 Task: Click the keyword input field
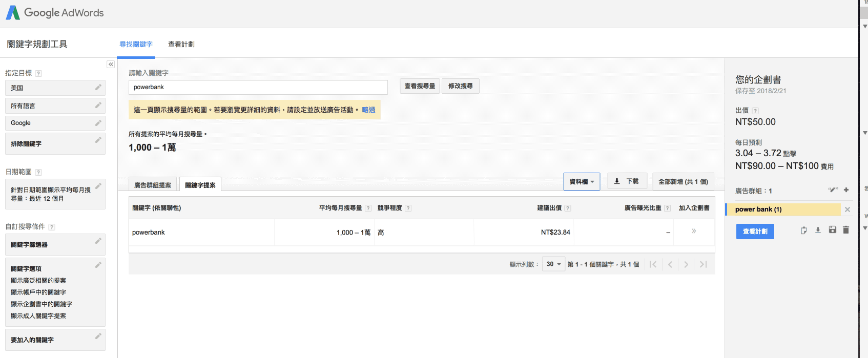258,87
